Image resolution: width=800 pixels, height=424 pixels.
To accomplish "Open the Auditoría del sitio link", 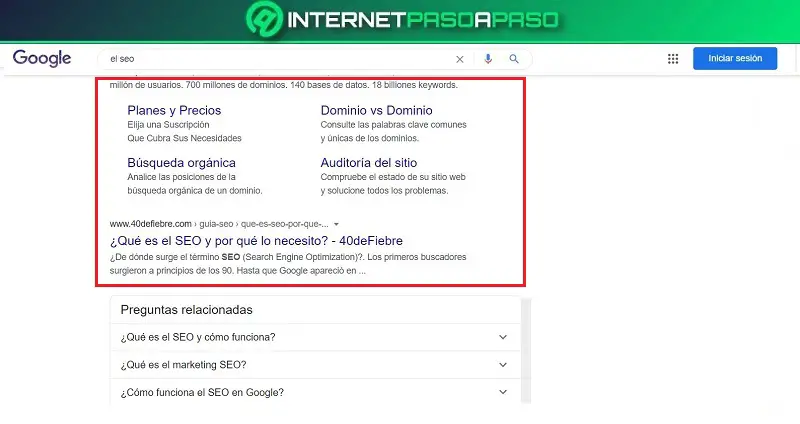I will pyautogui.click(x=368, y=163).
